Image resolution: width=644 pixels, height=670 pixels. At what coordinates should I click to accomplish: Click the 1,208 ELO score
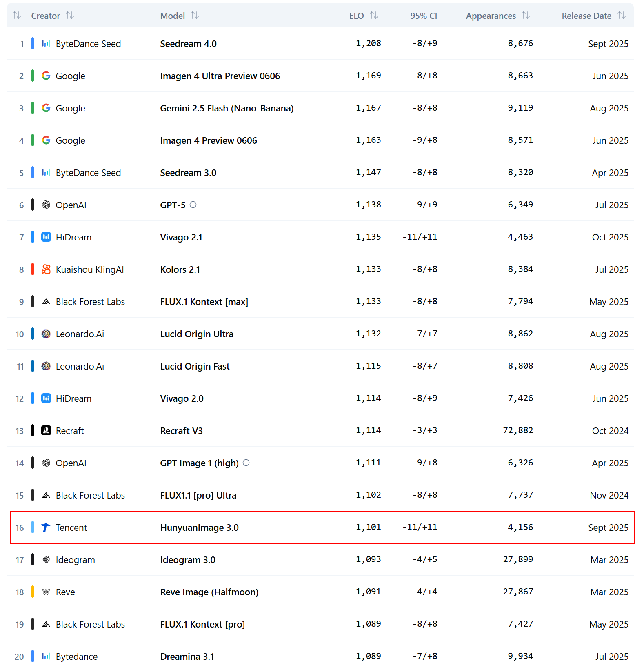369,43
